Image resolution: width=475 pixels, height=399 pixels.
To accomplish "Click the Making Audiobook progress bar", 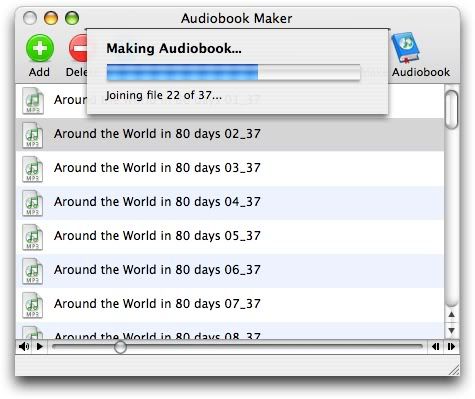I will (x=233, y=72).
